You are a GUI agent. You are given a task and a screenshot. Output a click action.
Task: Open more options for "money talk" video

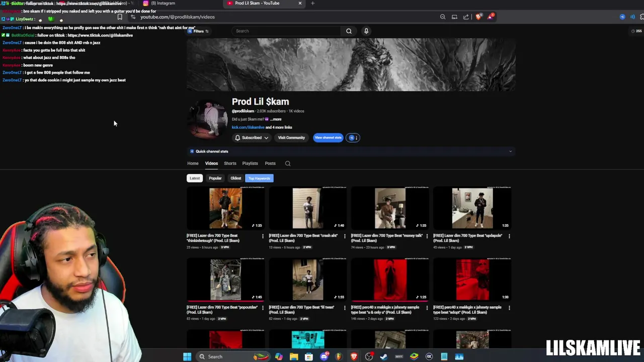427,236
